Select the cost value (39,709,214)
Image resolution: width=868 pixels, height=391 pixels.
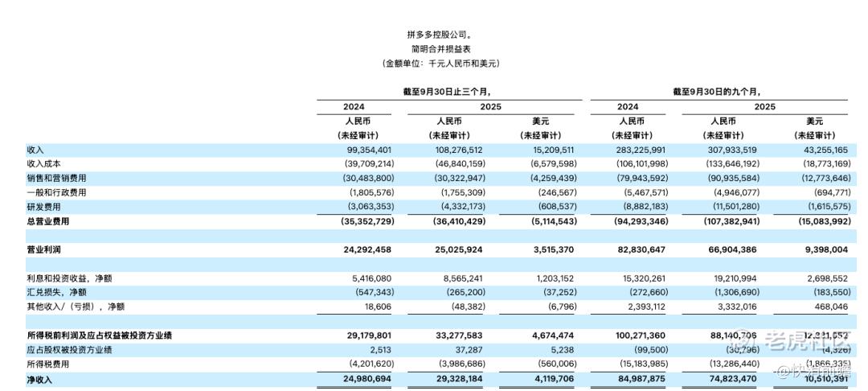367,164
